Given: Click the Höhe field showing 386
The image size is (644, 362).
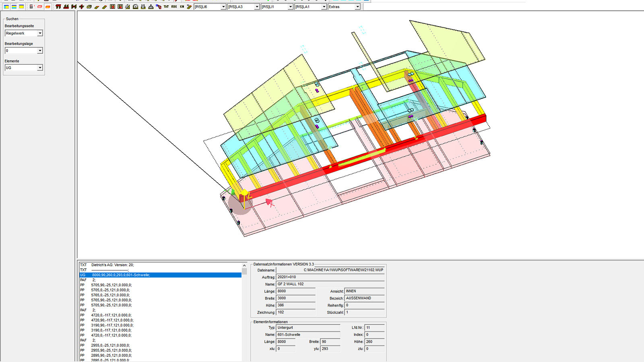Looking at the screenshot, I should (296, 305).
